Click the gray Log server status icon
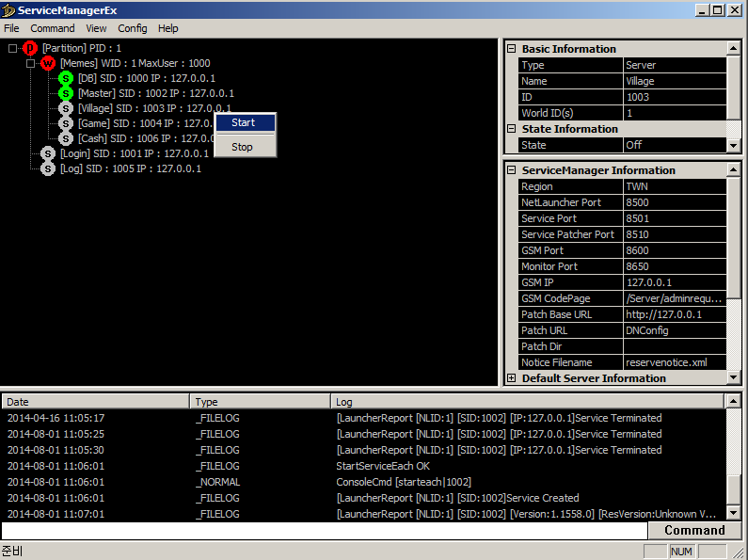The height and width of the screenshot is (560, 748). coord(48,168)
